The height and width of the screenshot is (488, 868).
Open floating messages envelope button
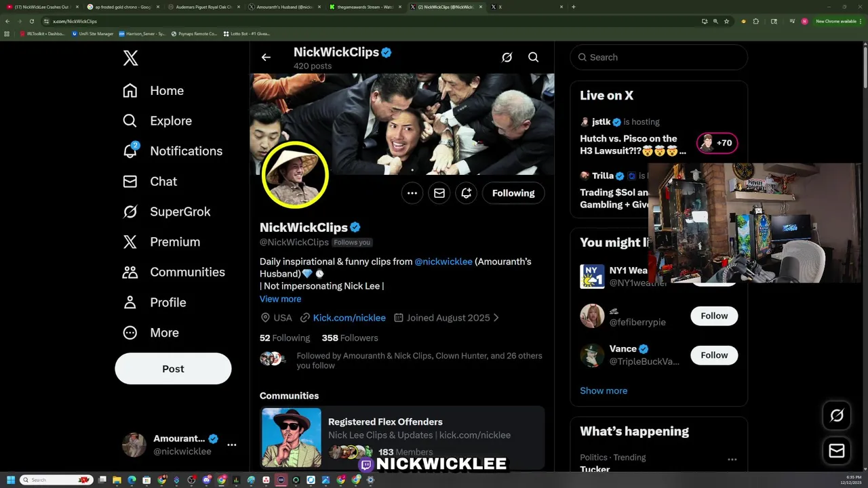tap(837, 451)
